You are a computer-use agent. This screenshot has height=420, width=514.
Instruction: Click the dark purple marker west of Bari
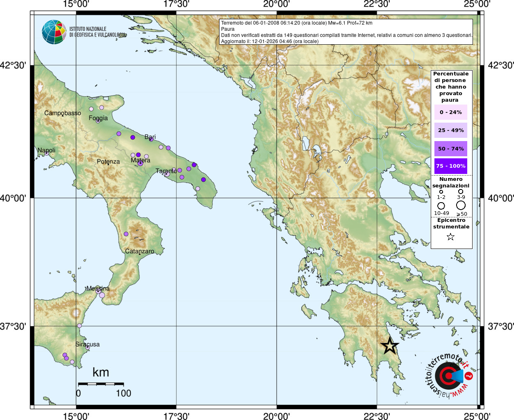click(132, 137)
